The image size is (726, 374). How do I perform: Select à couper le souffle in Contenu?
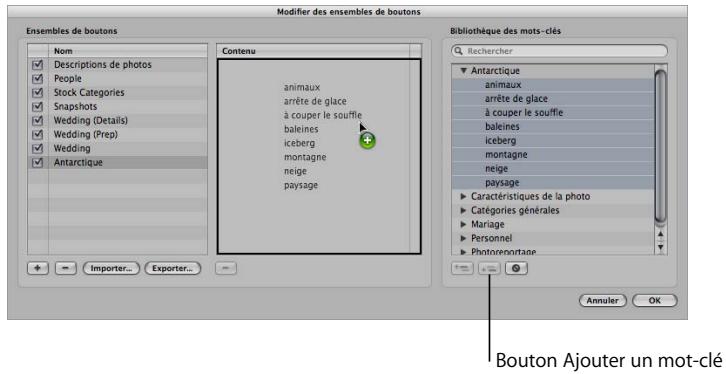[323, 115]
